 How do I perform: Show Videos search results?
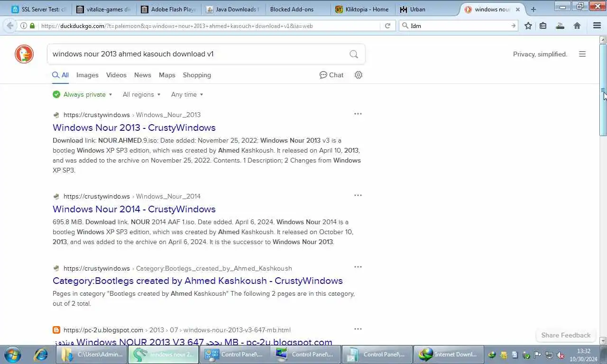pyautogui.click(x=116, y=75)
